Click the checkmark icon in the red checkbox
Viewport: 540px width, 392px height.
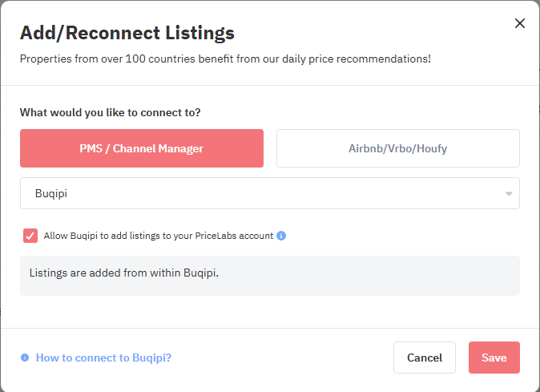(x=30, y=236)
